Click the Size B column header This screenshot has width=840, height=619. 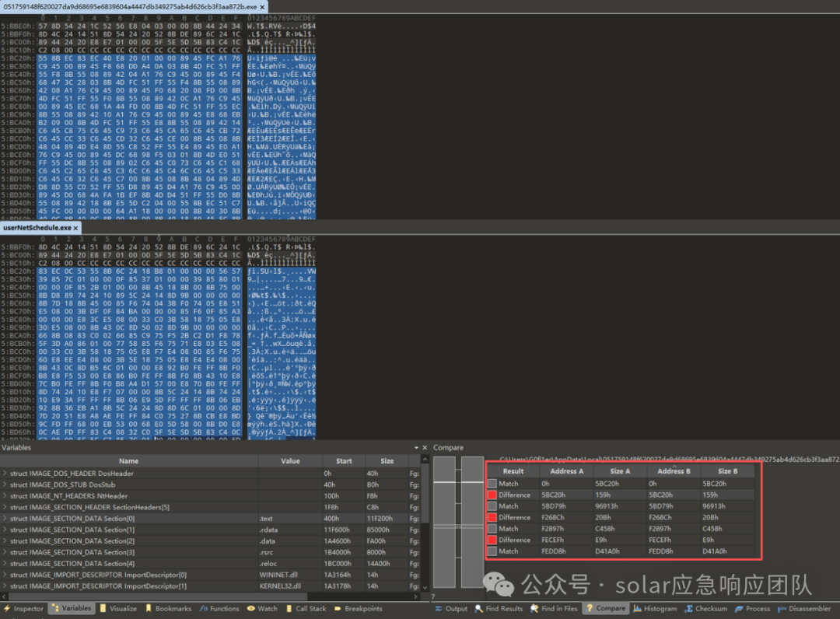pyautogui.click(x=727, y=471)
